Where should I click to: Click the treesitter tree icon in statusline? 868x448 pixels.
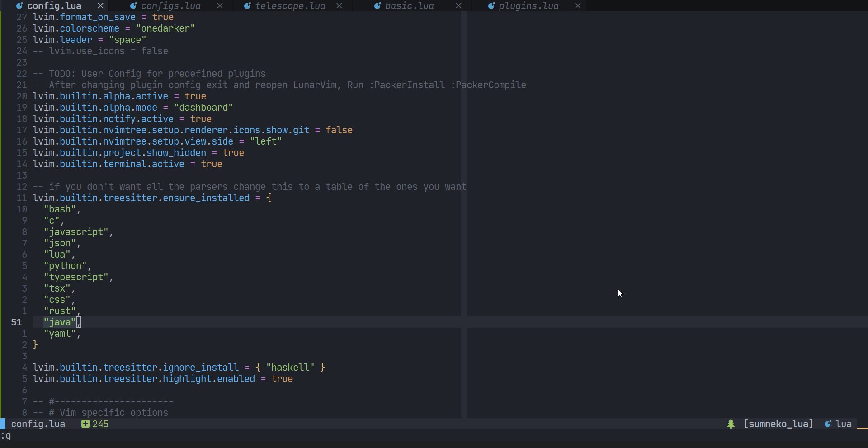point(731,424)
